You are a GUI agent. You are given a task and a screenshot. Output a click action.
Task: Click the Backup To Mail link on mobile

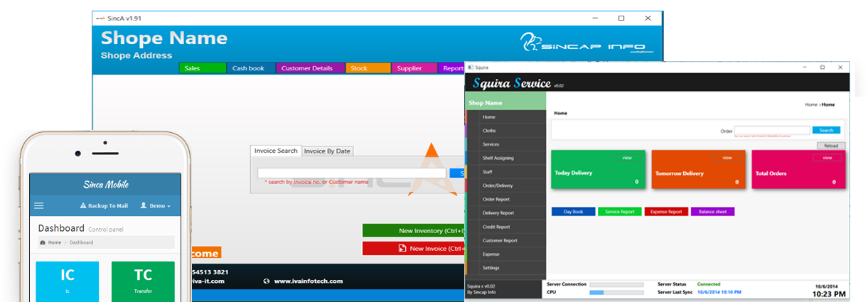coord(107,206)
